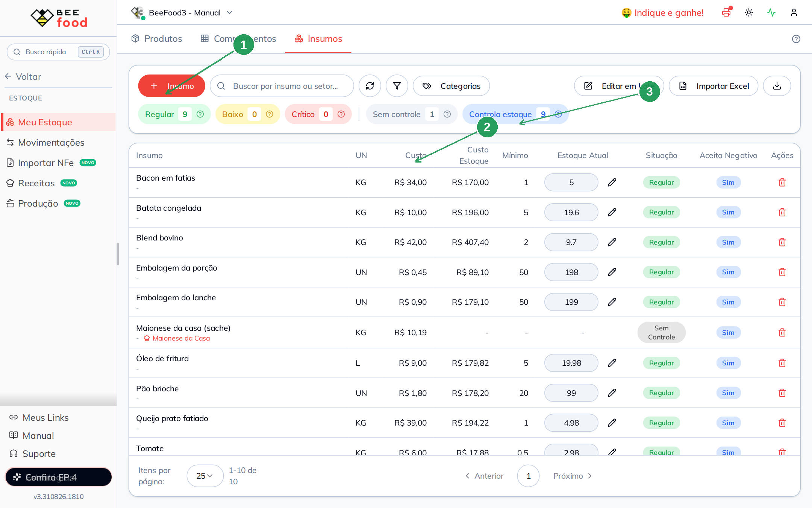Edit stock of Pão brioche pencil
This screenshot has width=812, height=508.
tap(612, 393)
